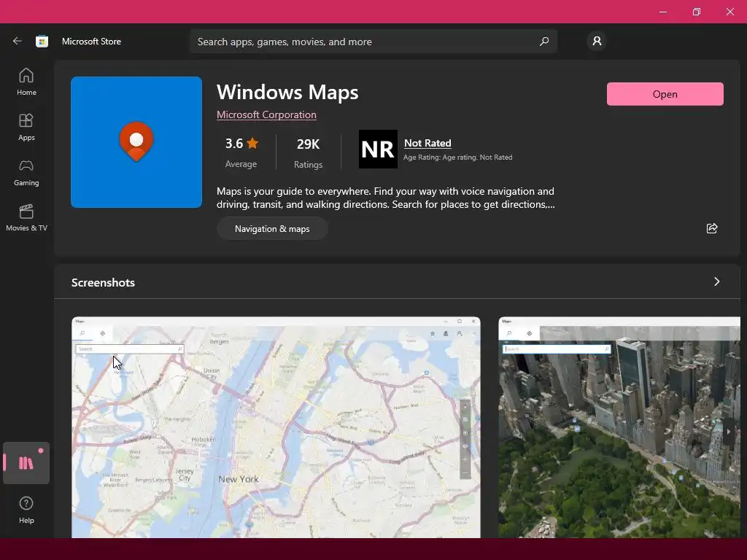The image size is (747, 560).
Task: Open Help in the sidebar
Action: point(26,510)
